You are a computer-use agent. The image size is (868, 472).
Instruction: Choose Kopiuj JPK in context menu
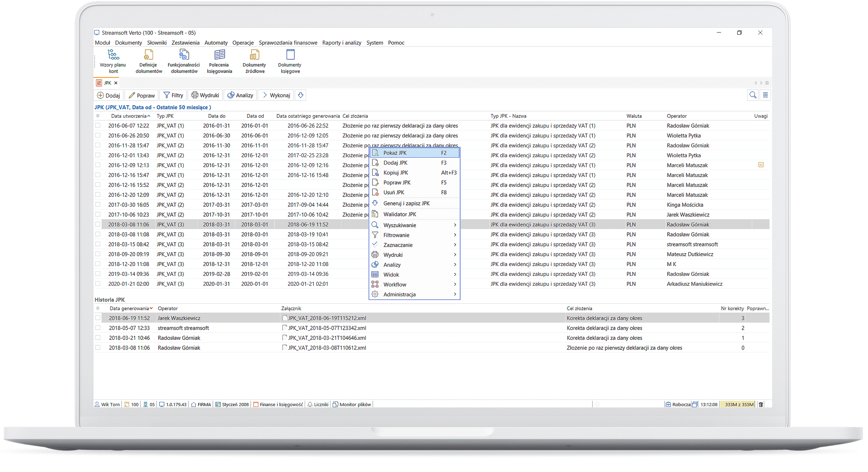tap(415, 173)
